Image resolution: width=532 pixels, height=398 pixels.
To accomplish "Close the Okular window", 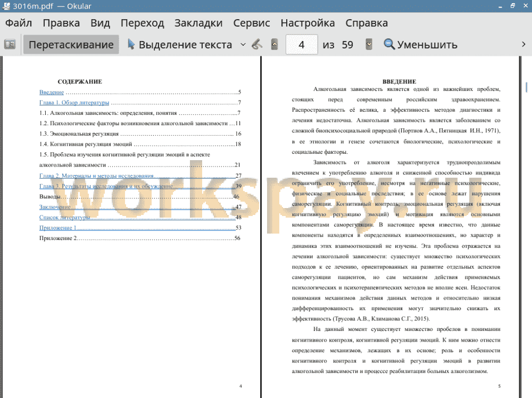I will pyautogui.click(x=526, y=6).
